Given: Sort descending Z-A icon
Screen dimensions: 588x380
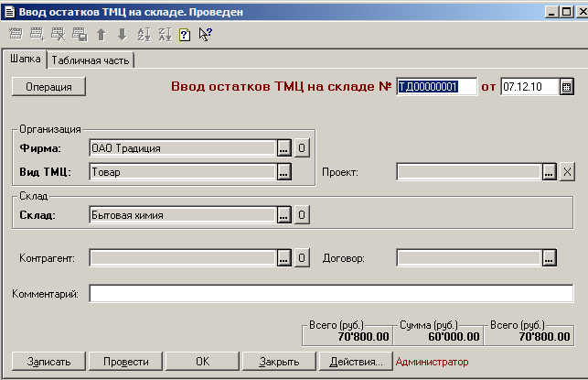Looking at the screenshot, I should (165, 35).
